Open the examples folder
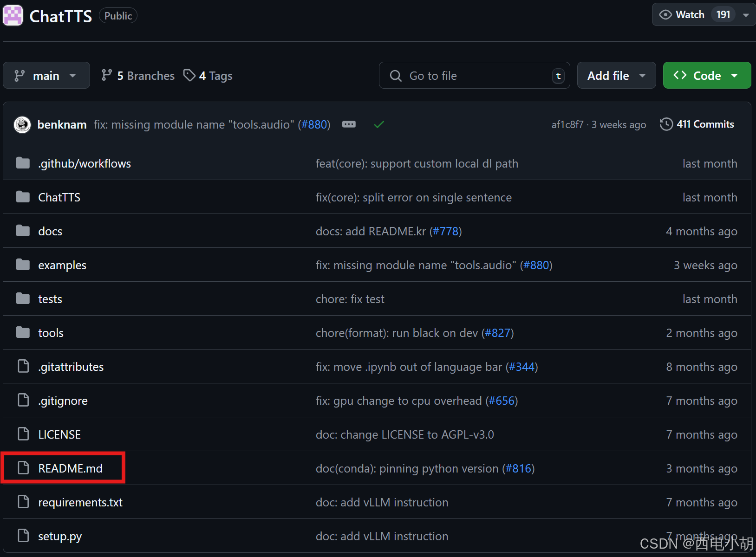 pos(62,265)
